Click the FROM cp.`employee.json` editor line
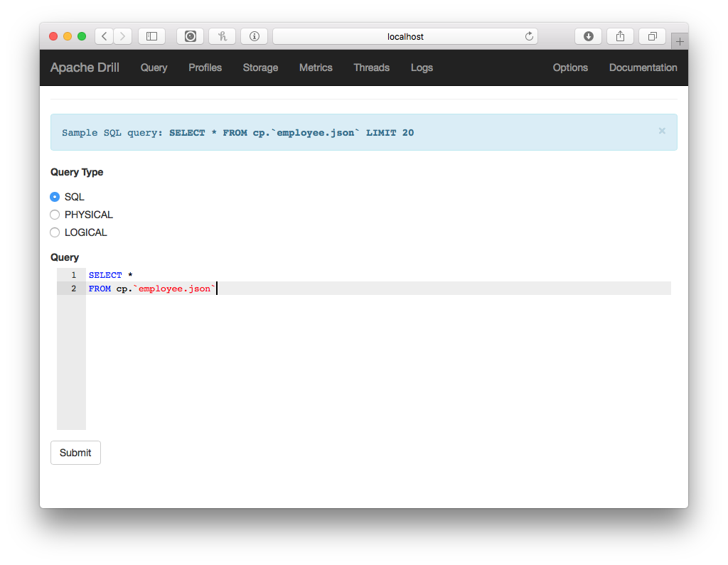Screen dimensions: 728x565 point(378,289)
